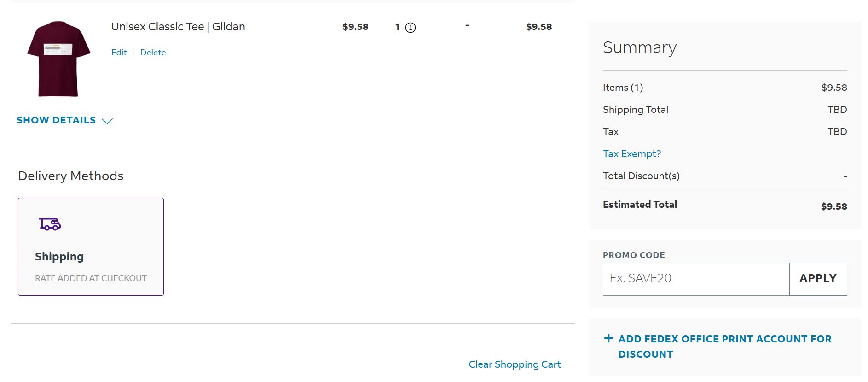The image size is (868, 382).
Task: Click the Delivery Methods heading
Action: (70, 176)
